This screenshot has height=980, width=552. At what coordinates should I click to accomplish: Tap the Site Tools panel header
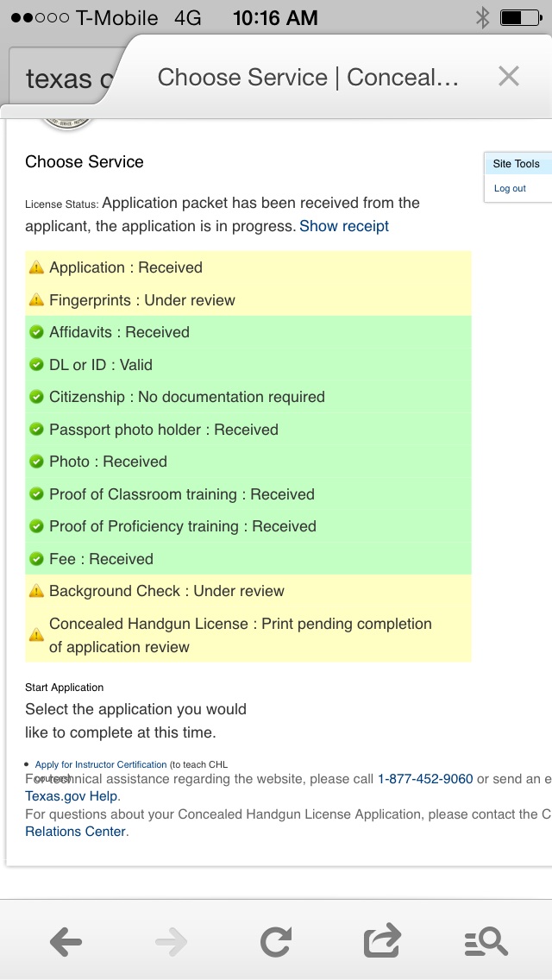point(517,164)
